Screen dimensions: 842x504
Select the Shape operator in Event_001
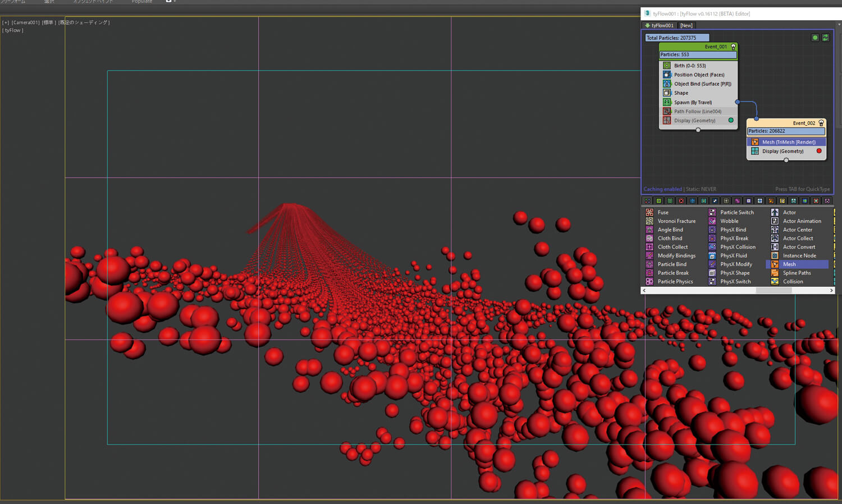698,93
